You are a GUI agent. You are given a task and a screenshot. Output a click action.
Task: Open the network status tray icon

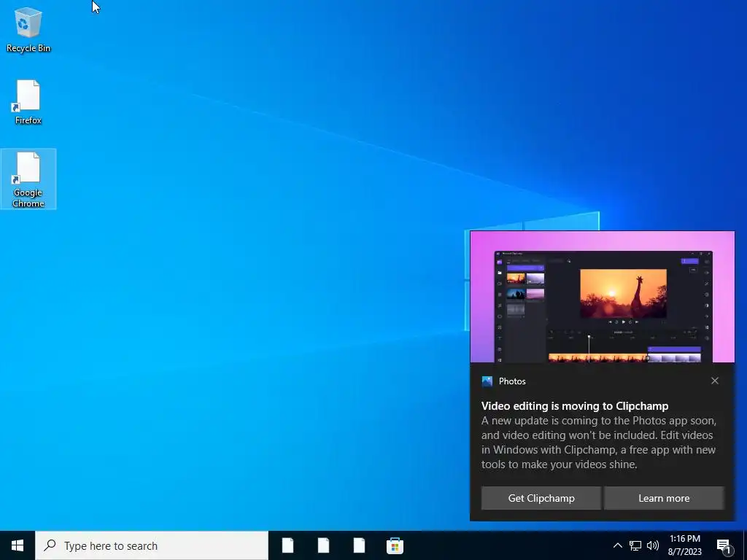point(635,545)
